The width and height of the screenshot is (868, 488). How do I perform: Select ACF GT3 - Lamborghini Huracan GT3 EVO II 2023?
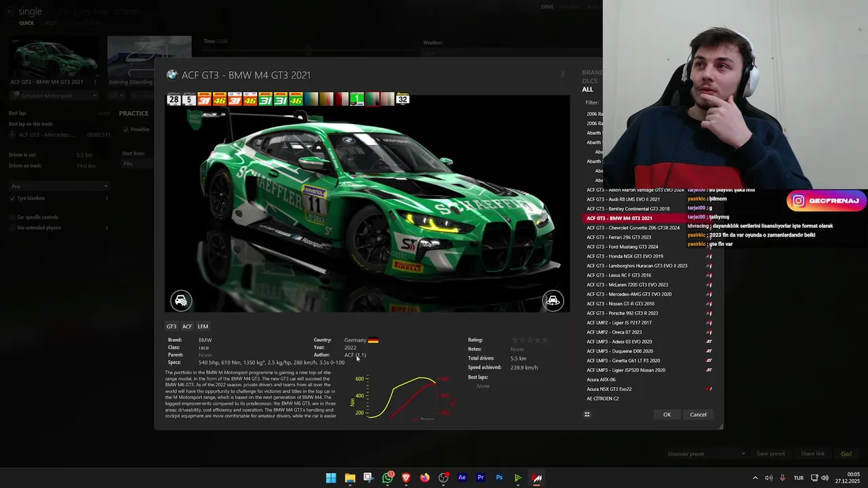click(x=649, y=266)
